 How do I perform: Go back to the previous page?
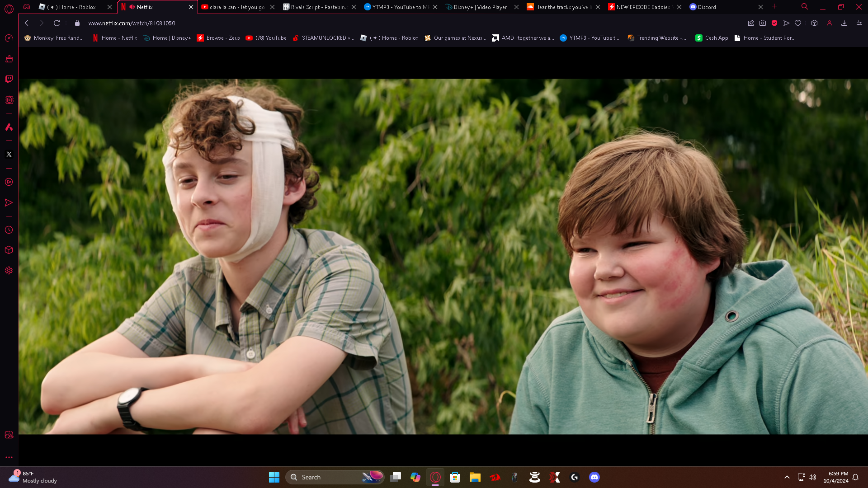(27, 23)
